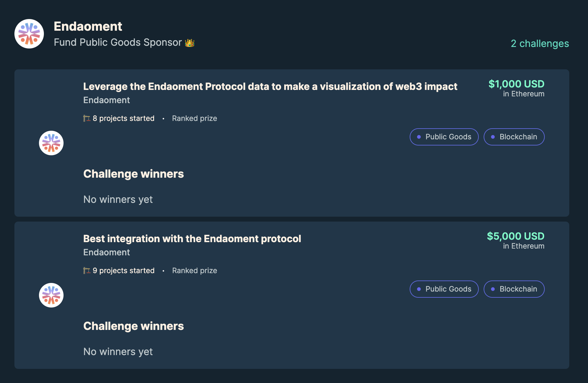Click Endaoment logo in best integration card
The height and width of the screenshot is (383, 588).
tap(51, 295)
